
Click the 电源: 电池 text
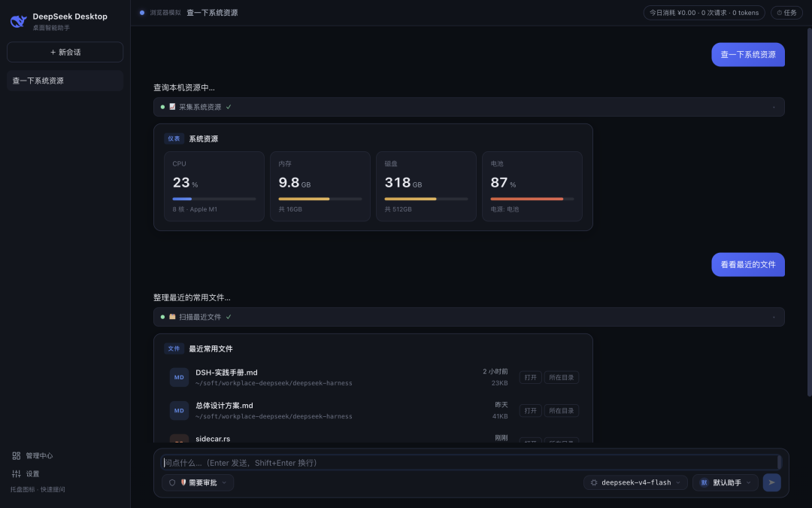[504, 209]
